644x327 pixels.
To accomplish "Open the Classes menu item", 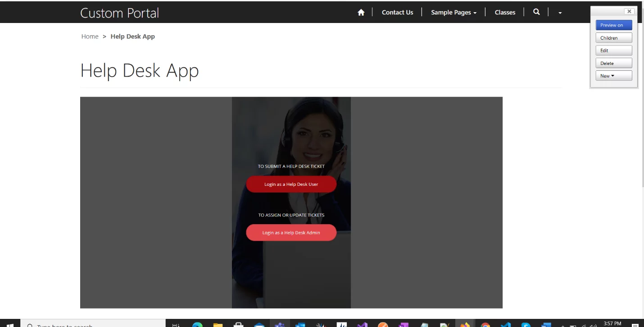I will click(x=505, y=13).
